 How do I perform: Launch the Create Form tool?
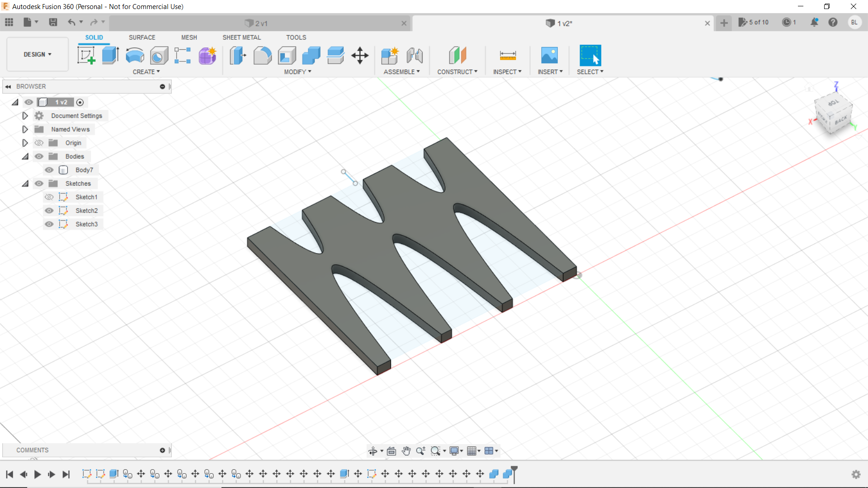207,55
